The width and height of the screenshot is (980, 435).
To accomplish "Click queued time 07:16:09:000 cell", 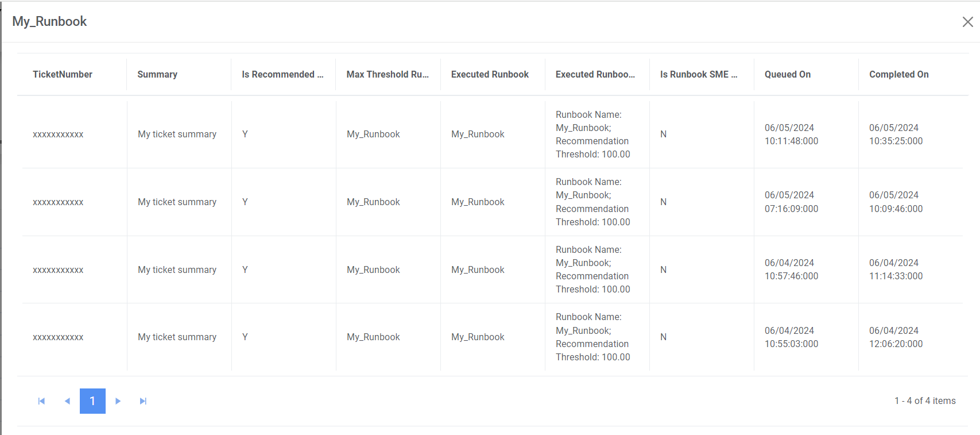I will (x=791, y=202).
